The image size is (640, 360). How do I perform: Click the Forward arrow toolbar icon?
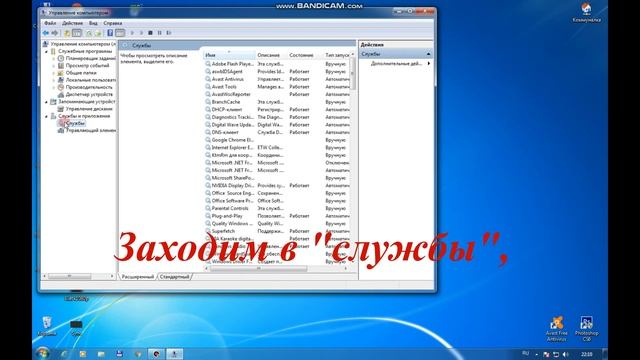tap(55, 33)
